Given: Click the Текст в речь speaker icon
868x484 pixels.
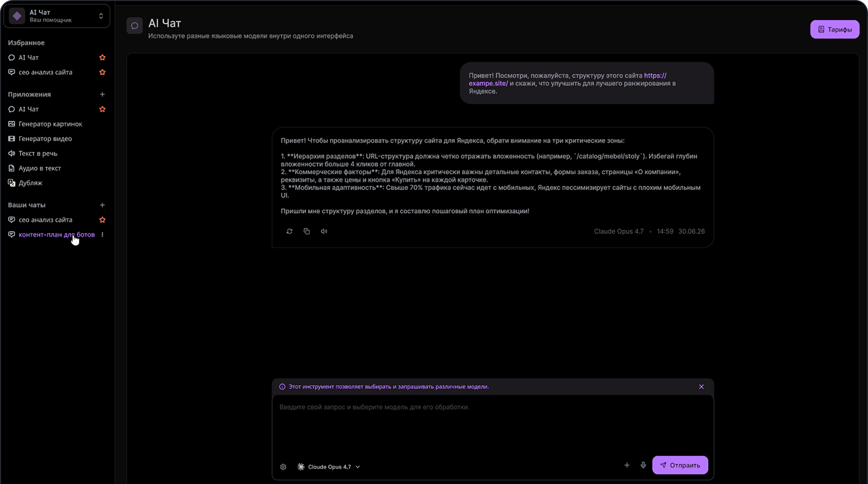Looking at the screenshot, I should pyautogui.click(x=12, y=153).
